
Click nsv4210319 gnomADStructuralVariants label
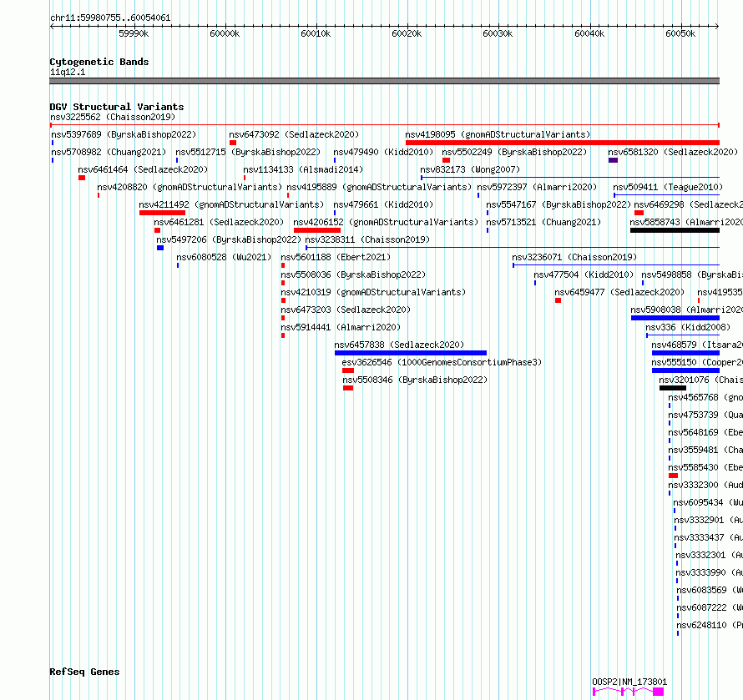(x=373, y=292)
